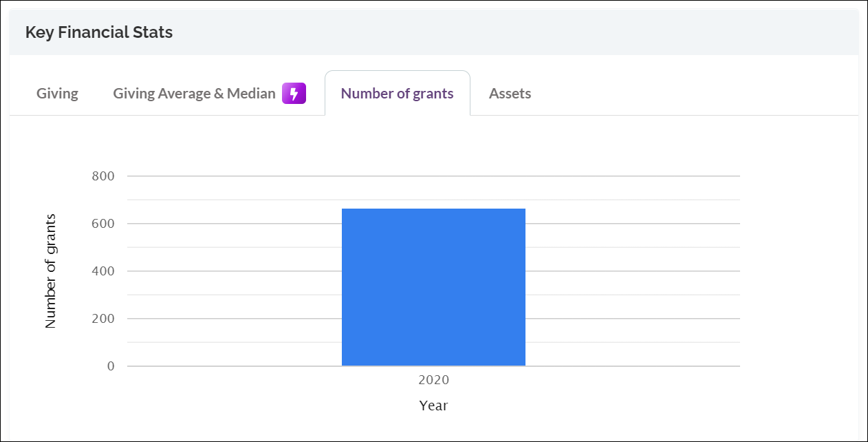Click the 800 value on the y-axis

[102, 176]
